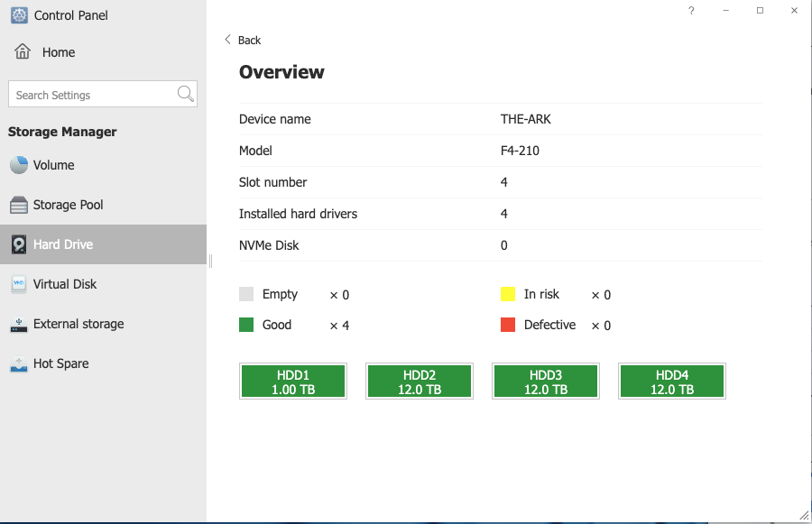Image resolution: width=812 pixels, height=524 pixels.
Task: Click the Control Panel title text
Action: 71,15
